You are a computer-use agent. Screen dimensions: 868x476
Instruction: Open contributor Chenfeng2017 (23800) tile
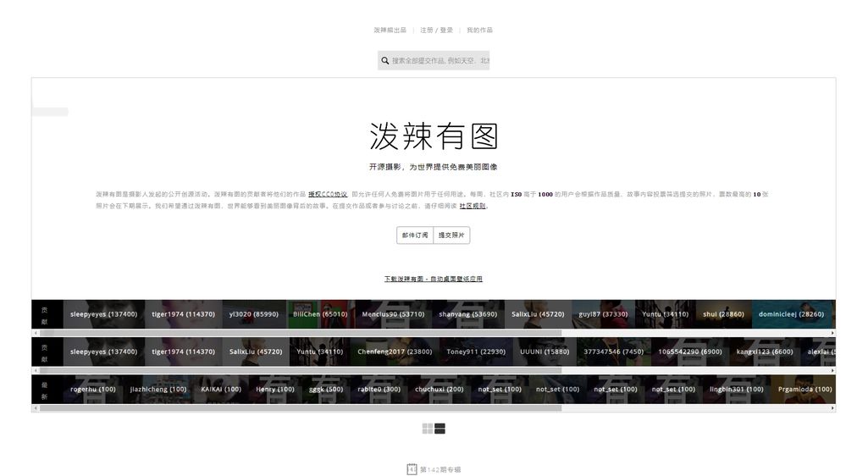pos(395,351)
